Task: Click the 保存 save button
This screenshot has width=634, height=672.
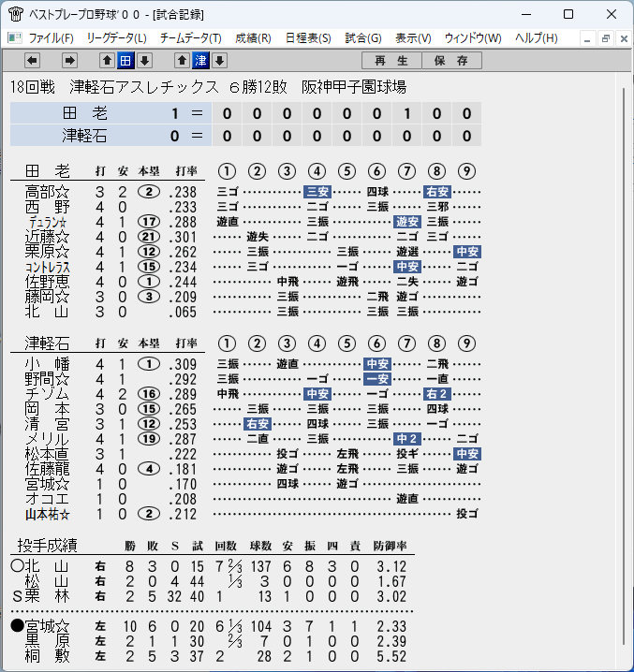Action: pyautogui.click(x=451, y=61)
